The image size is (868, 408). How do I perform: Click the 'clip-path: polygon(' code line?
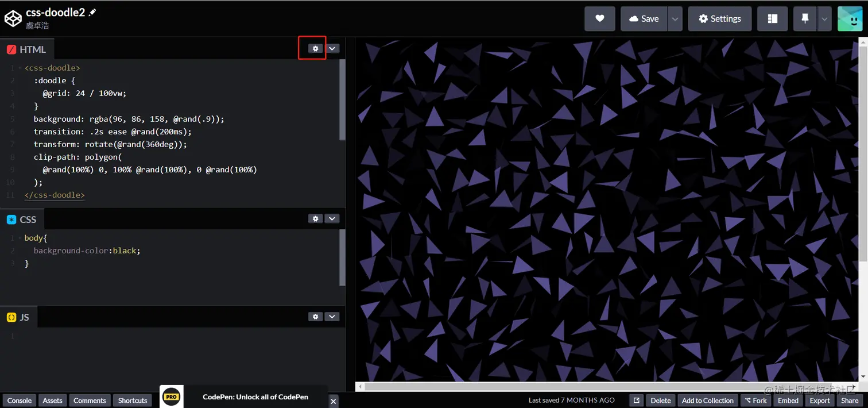pyautogui.click(x=78, y=157)
